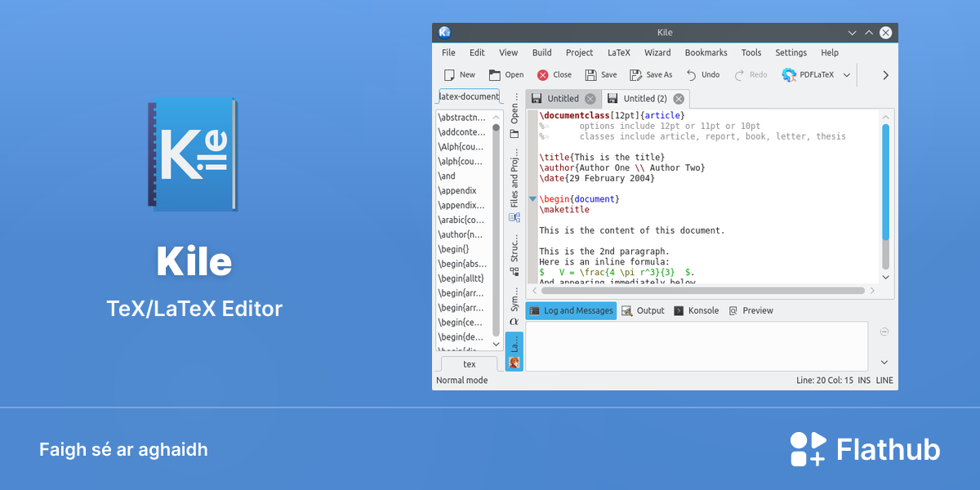Collapse the \begin{document} fold marker
980x490 pixels.
(x=532, y=198)
